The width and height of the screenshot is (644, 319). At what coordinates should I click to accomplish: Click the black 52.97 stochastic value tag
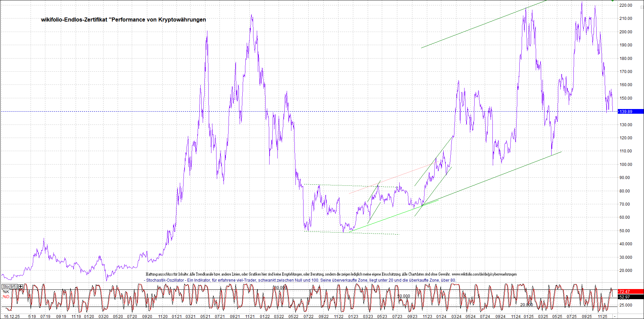point(630,297)
